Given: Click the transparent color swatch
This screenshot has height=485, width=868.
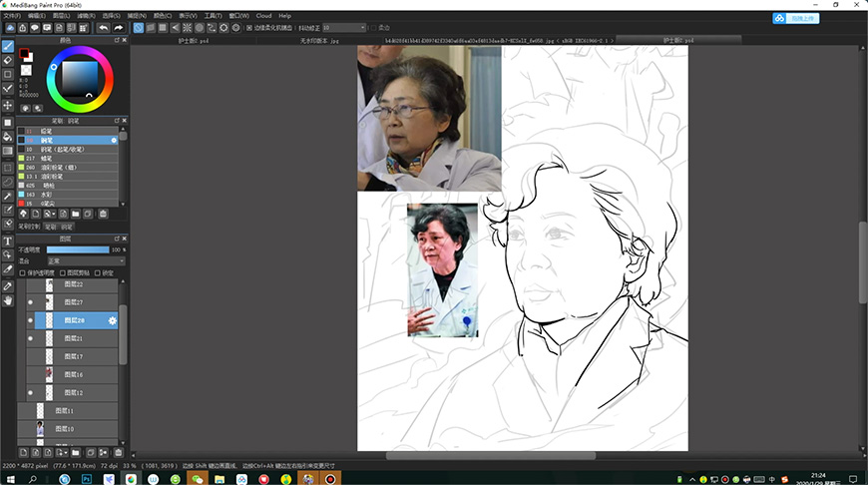Looking at the screenshot, I should (x=26, y=70).
